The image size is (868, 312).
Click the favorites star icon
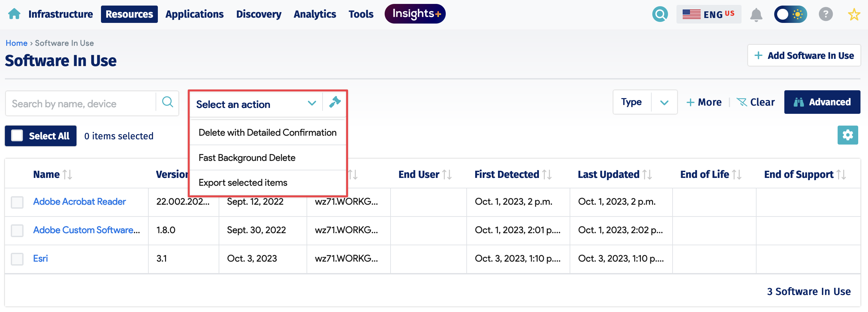(x=854, y=14)
